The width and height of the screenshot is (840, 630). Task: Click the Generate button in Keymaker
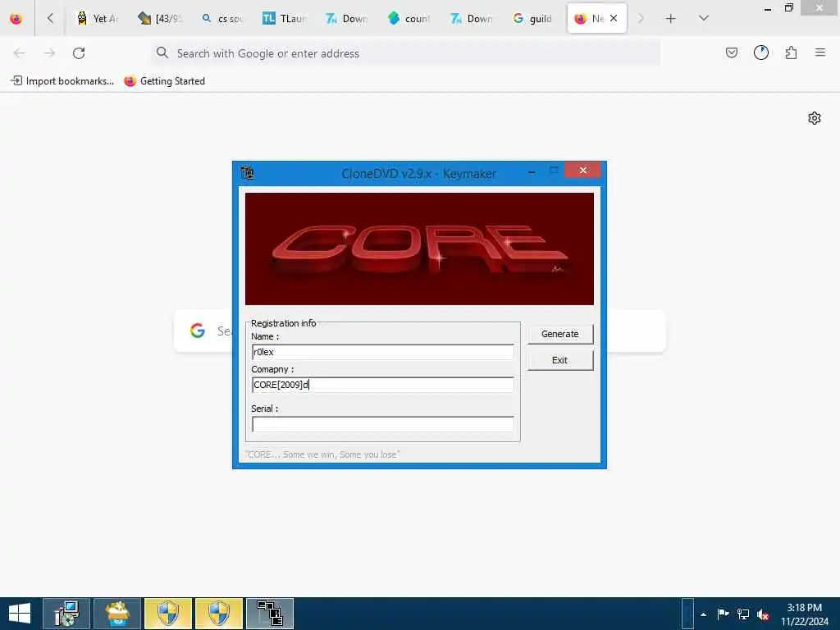click(x=559, y=334)
